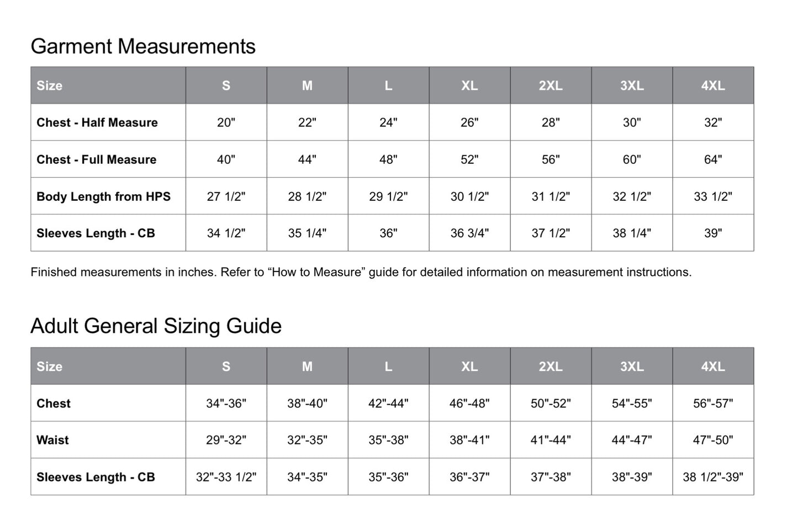Viewport: 798px width, 532px height.
Task: Click the finished measurements note text
Action: pyautogui.click(x=361, y=272)
